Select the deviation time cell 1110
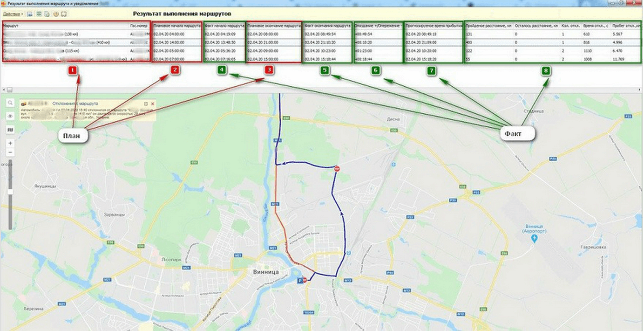 pyautogui.click(x=596, y=51)
